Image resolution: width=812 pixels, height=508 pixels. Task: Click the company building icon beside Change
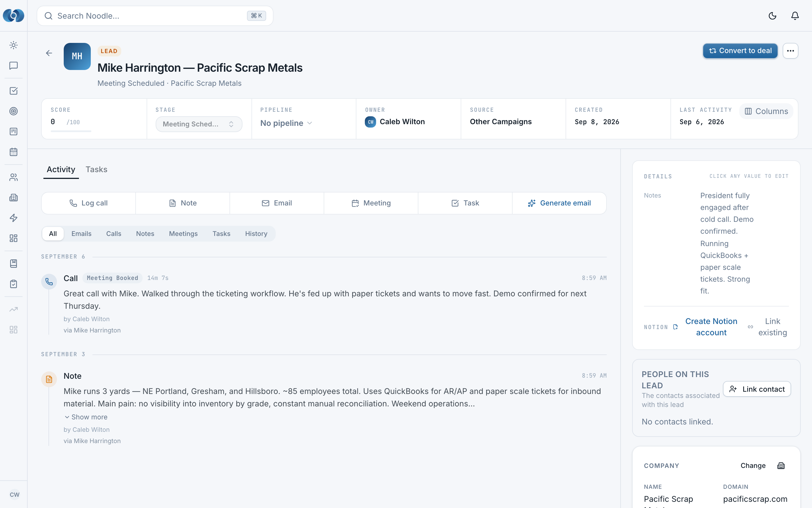coord(781,466)
